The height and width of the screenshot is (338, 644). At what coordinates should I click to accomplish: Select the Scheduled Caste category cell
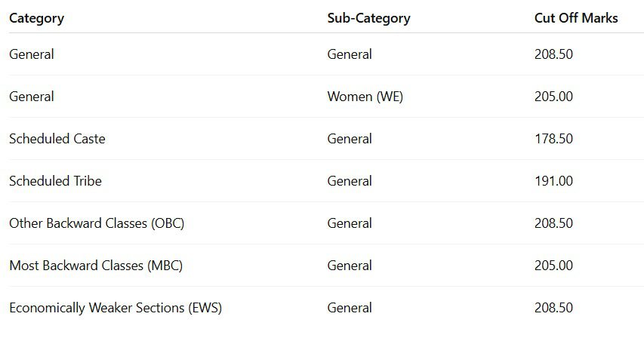57,139
